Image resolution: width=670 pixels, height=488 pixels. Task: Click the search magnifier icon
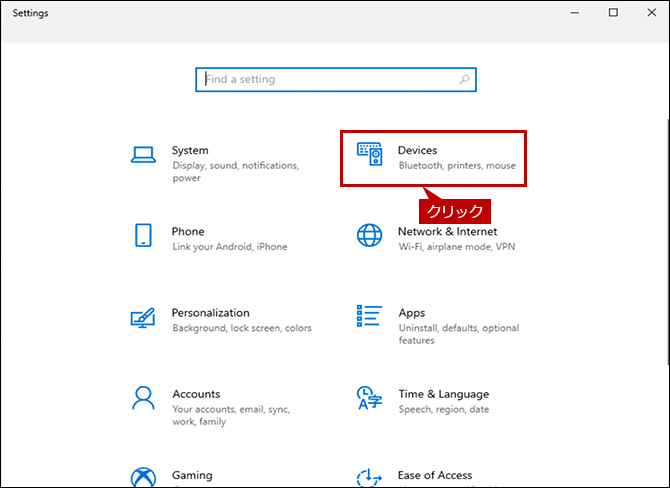coord(464,79)
